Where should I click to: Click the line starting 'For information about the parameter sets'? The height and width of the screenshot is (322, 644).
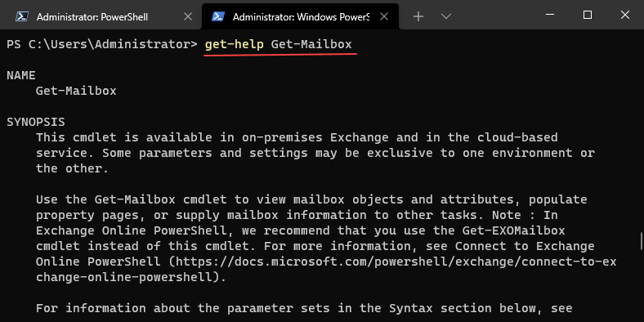pos(304,308)
